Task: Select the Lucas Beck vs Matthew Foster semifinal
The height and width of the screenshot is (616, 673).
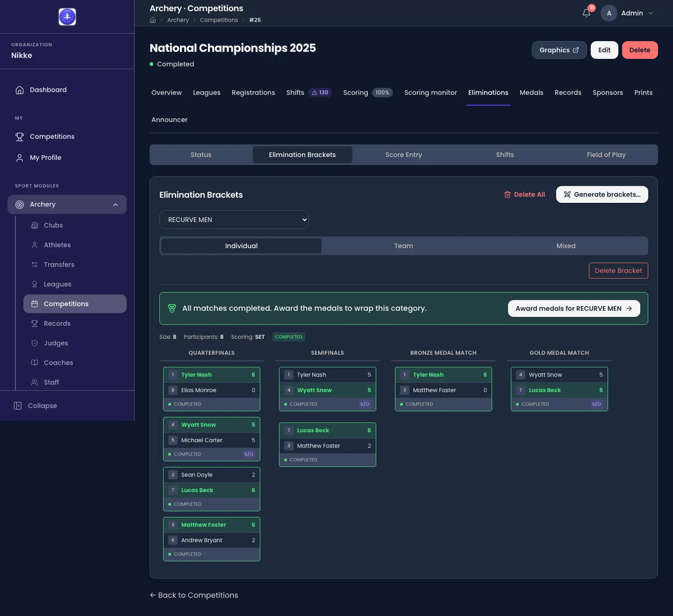Action: [328, 444]
